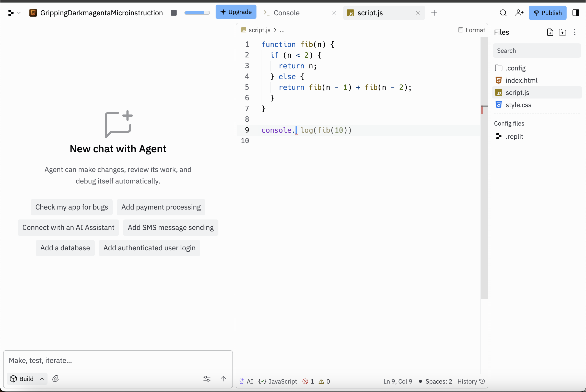Open a new tab with plus
This screenshot has width=586, height=392.
434,13
